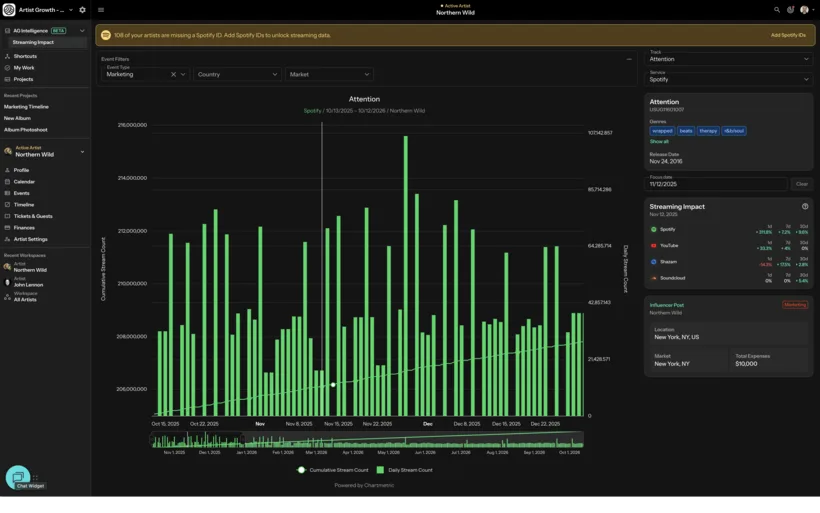The height and width of the screenshot is (513, 820).
Task: Collapse the AG Intelligence section chevron
Action: click(82, 31)
